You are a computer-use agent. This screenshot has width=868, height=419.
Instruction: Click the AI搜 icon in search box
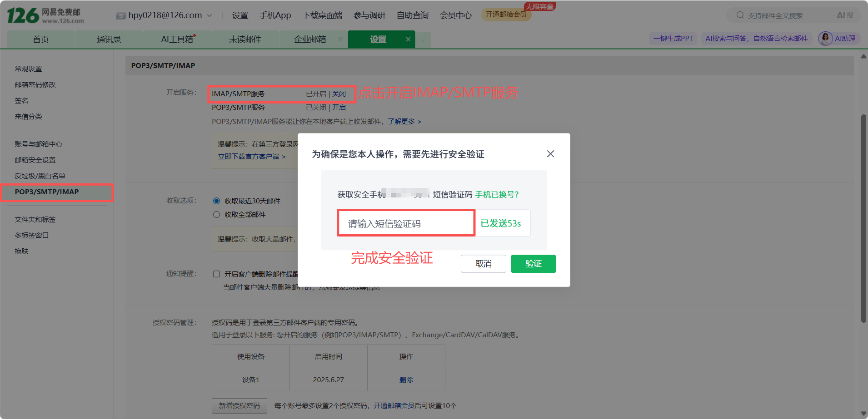point(845,15)
